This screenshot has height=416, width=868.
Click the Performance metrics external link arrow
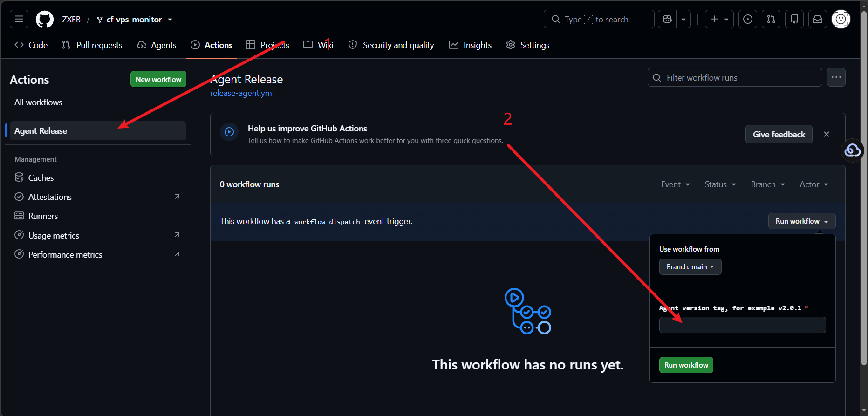pyautogui.click(x=177, y=254)
